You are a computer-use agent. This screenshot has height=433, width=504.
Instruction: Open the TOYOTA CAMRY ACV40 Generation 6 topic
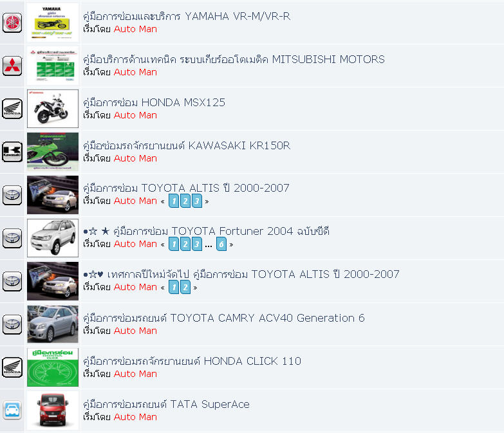click(224, 318)
